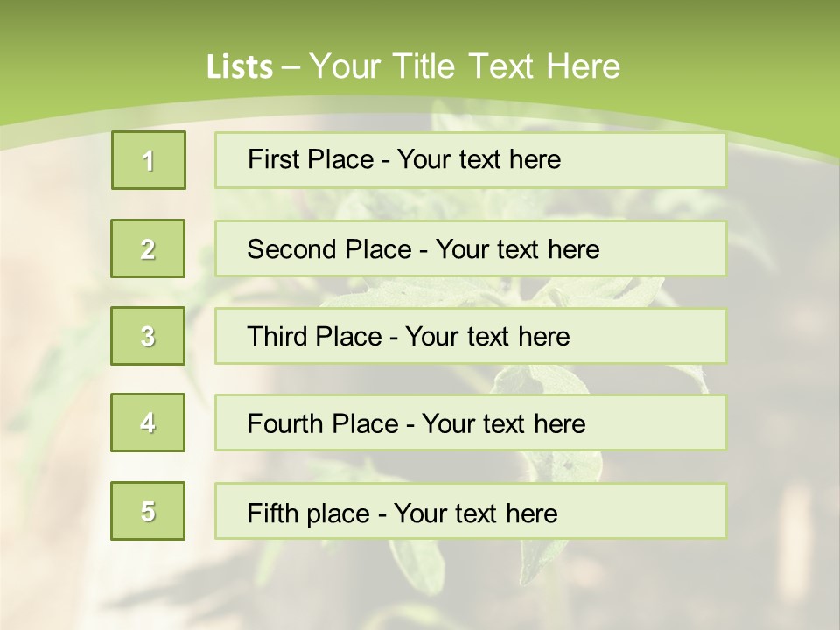Click the number 4 box
This screenshot has height=630, width=840.
148,423
